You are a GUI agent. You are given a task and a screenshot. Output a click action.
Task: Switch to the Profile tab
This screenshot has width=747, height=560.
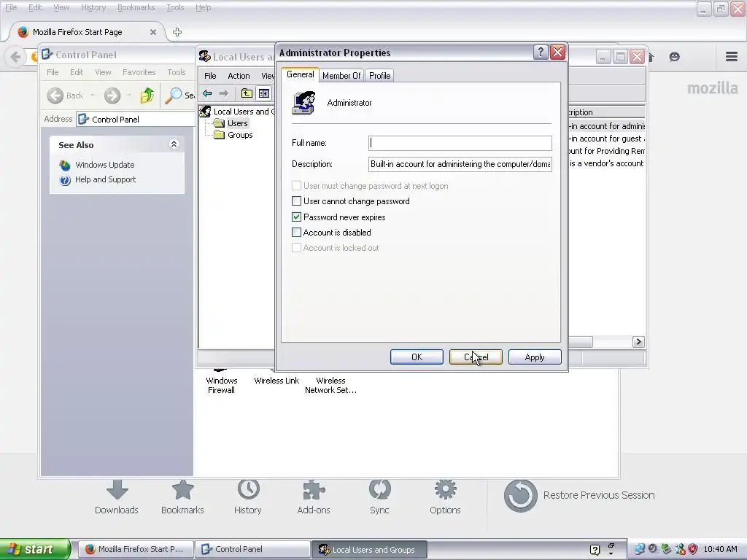tap(379, 76)
